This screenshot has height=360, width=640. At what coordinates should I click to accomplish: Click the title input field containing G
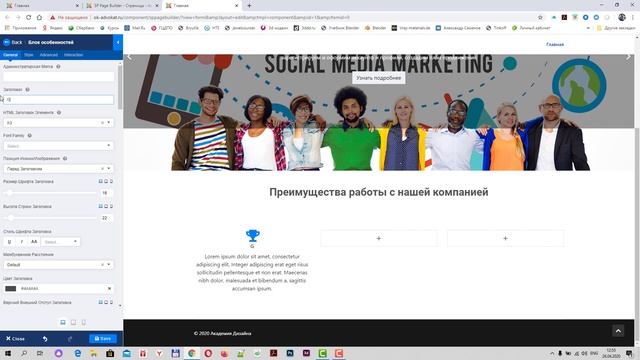[x=58, y=99]
